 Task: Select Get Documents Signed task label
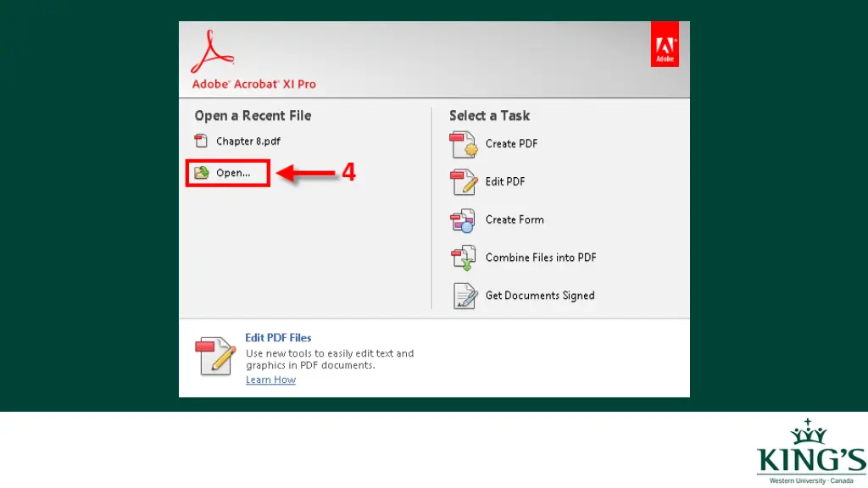pos(540,296)
